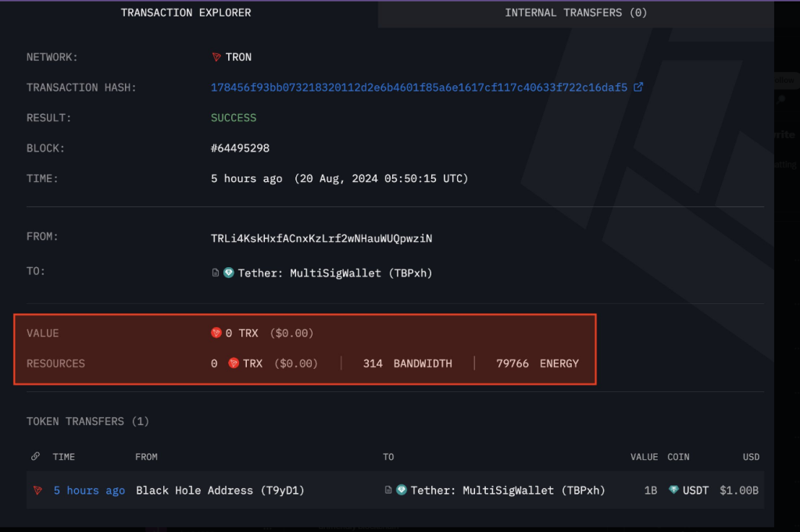Select 1B value in transfer row
This screenshot has width=800, height=532.
coord(651,491)
